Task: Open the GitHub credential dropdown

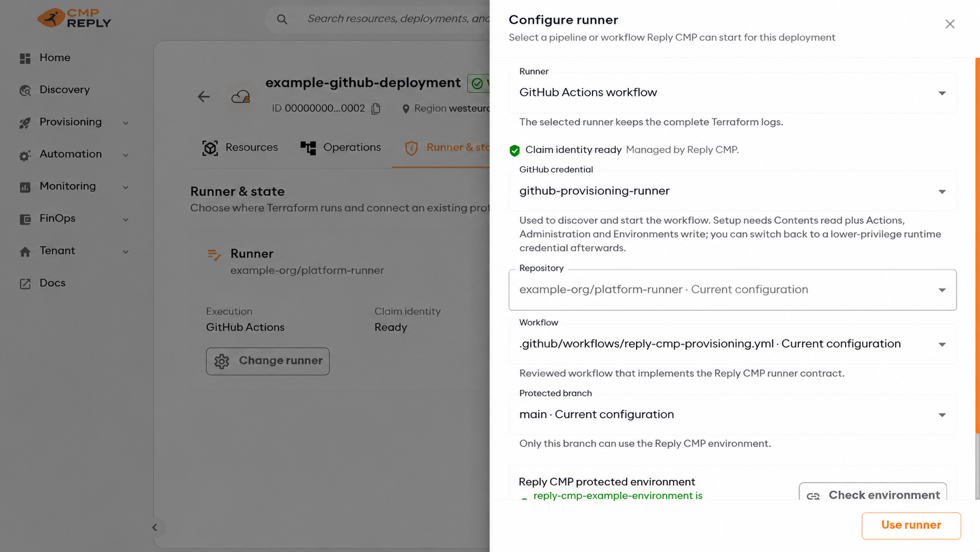Action: click(x=733, y=191)
